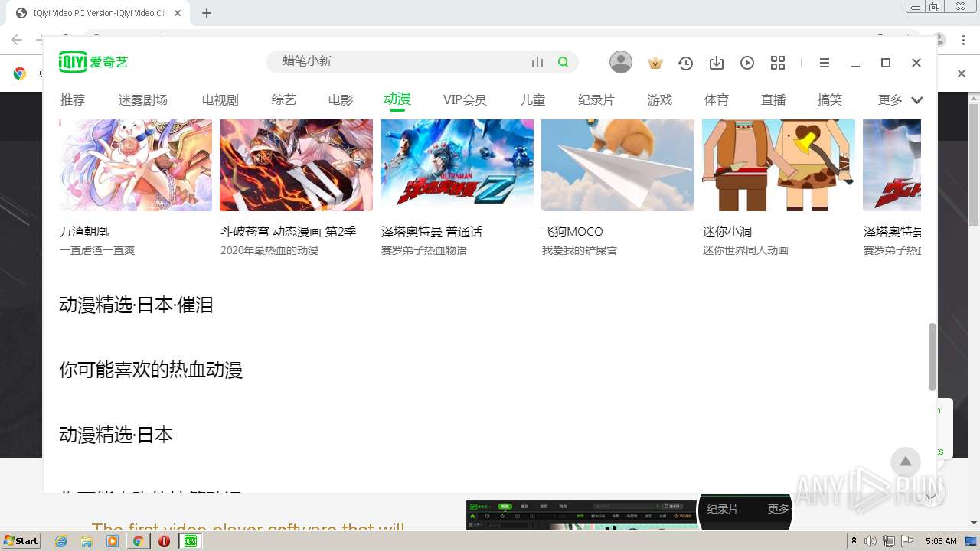Open the user avatar profile
Screen dimensions: 980x551
pyautogui.click(x=621, y=62)
